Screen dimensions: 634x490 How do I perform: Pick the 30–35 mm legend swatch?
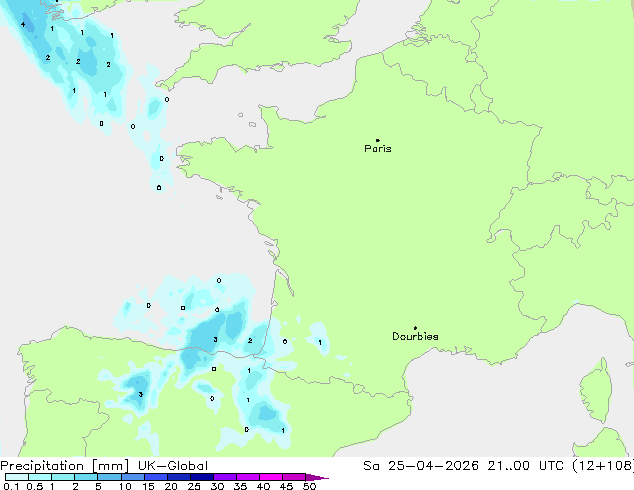225,477
